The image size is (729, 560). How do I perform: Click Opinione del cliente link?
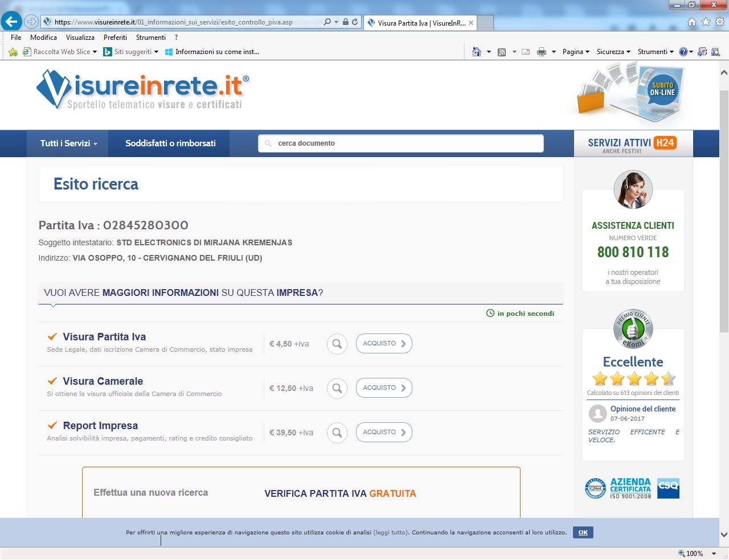coord(643,409)
